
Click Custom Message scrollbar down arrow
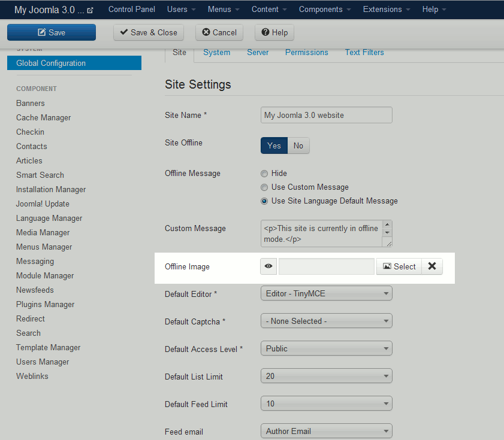(x=387, y=232)
